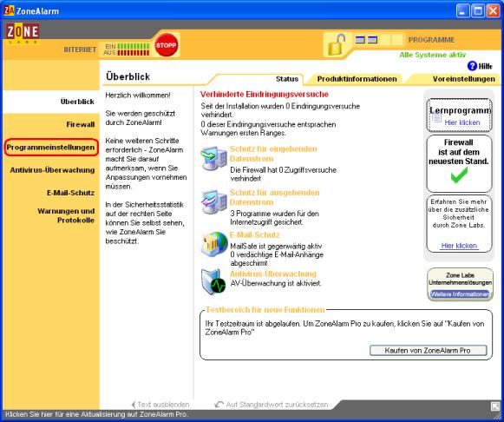Click the red STOPP internet button
This screenshot has height=422, width=504.
(166, 44)
